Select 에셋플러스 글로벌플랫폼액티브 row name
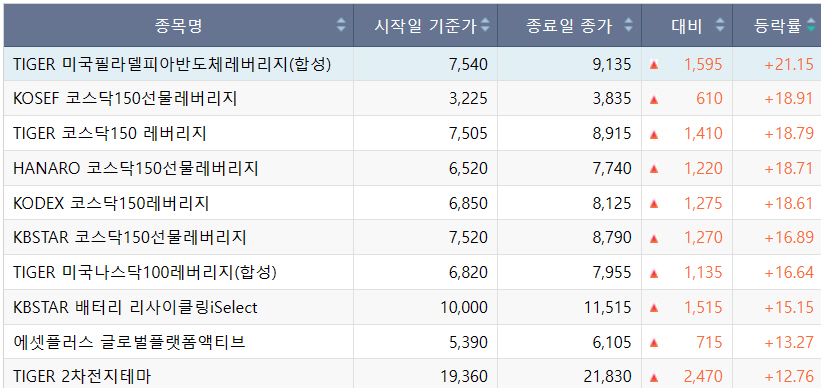The width and height of the screenshot is (821, 388). tap(129, 342)
